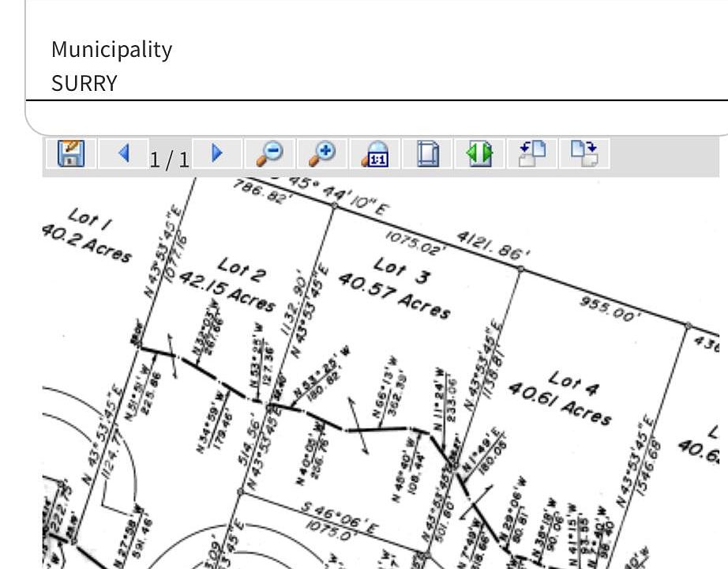The height and width of the screenshot is (569, 728).
Task: Click the save document icon
Action: [71, 153]
